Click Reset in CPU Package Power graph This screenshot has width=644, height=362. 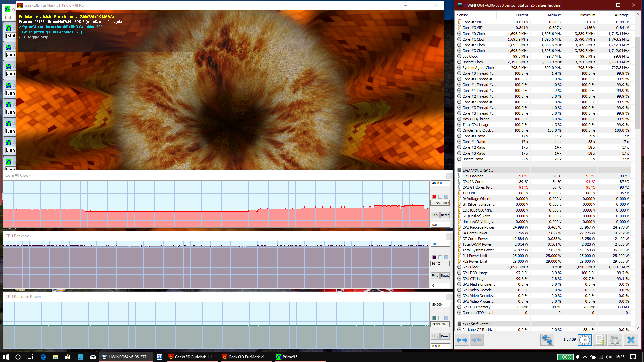point(445,336)
